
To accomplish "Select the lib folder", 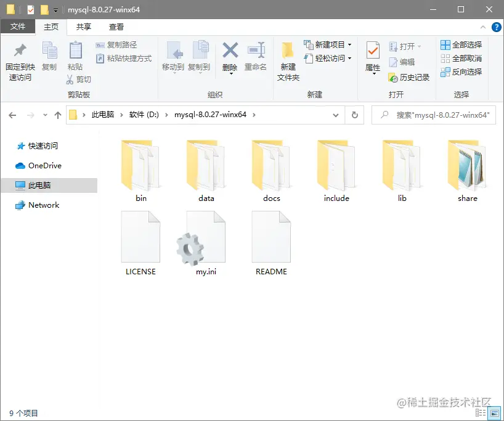I will tap(402, 171).
